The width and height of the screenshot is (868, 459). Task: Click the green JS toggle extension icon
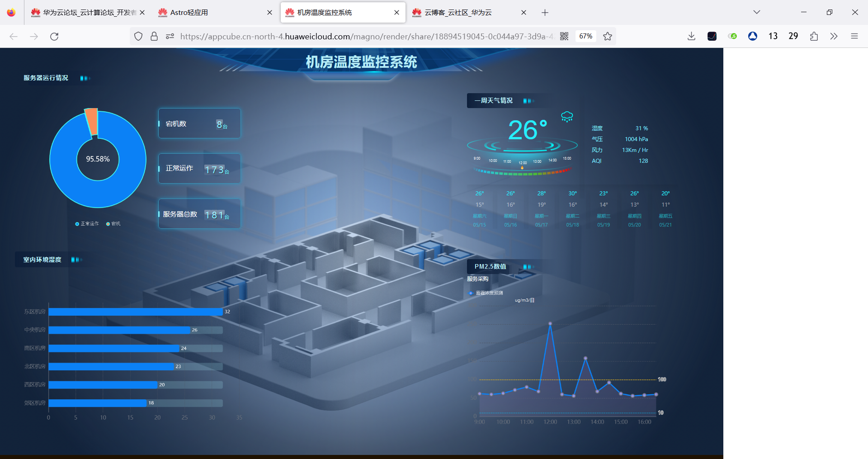(733, 36)
